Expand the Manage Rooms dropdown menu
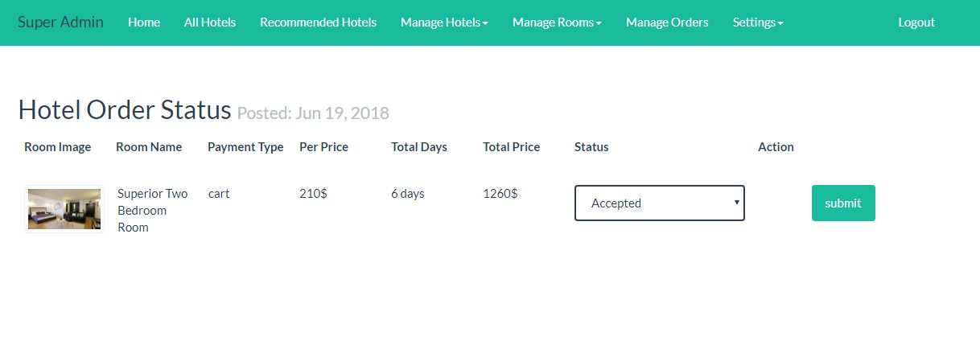Screen dimensions: 980x353 click(x=557, y=23)
